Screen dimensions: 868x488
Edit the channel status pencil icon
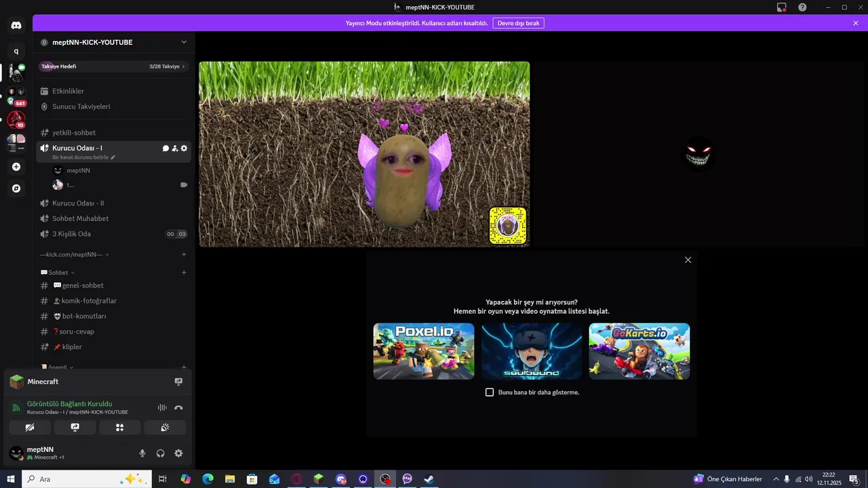tap(113, 157)
